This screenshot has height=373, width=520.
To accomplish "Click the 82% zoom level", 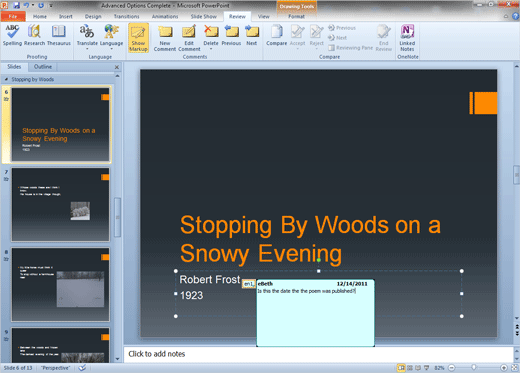I will [439, 368].
